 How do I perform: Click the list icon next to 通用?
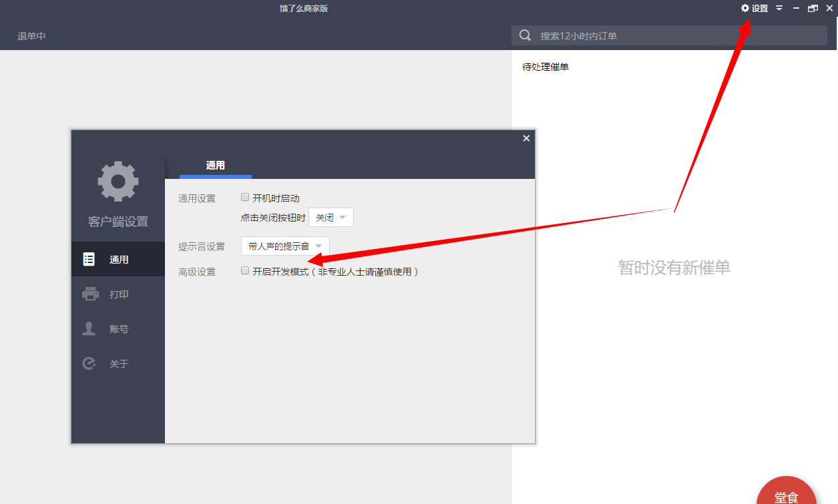89,260
